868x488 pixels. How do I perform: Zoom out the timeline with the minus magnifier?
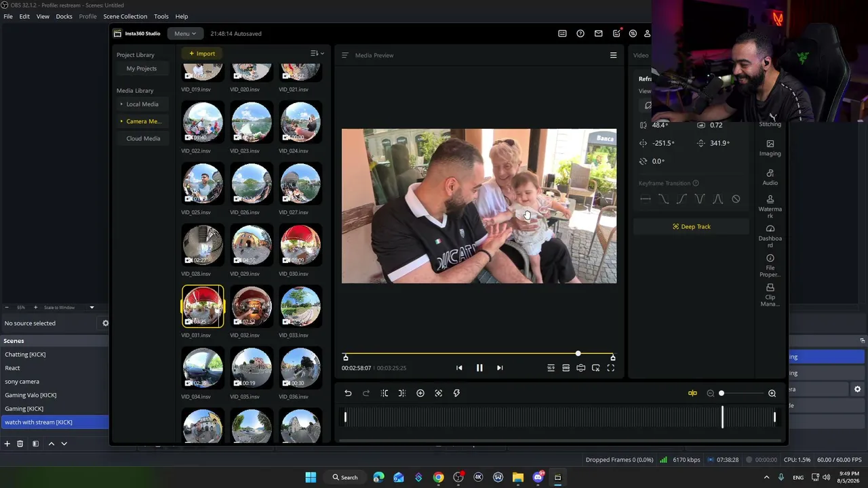pyautogui.click(x=711, y=393)
